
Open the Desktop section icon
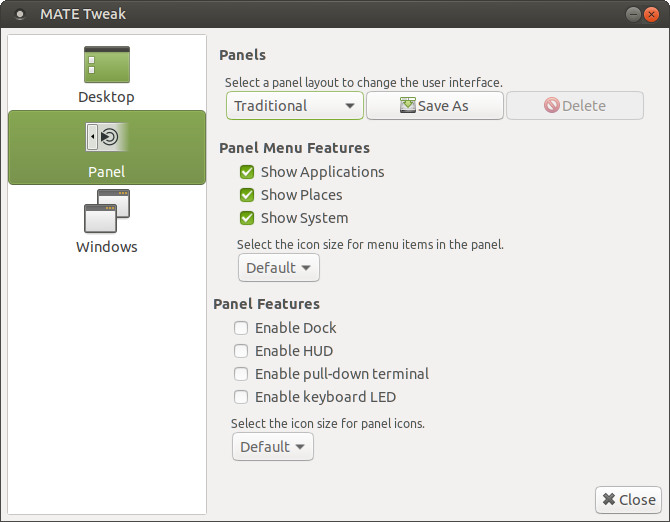pos(107,65)
